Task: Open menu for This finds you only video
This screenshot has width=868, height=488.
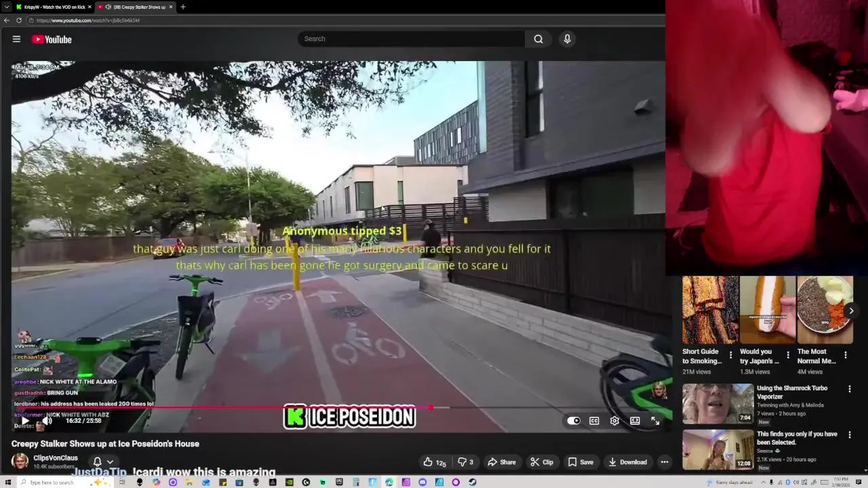Action: (850, 434)
